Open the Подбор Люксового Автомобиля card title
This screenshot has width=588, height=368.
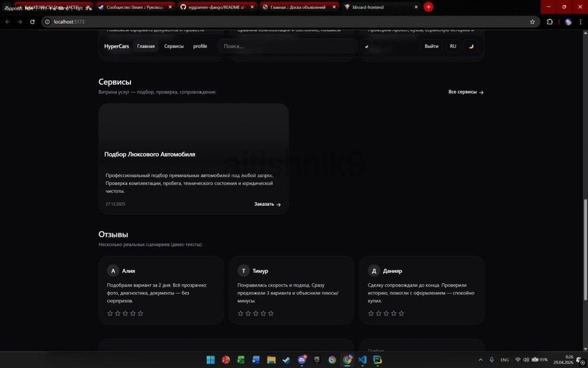[149, 154]
